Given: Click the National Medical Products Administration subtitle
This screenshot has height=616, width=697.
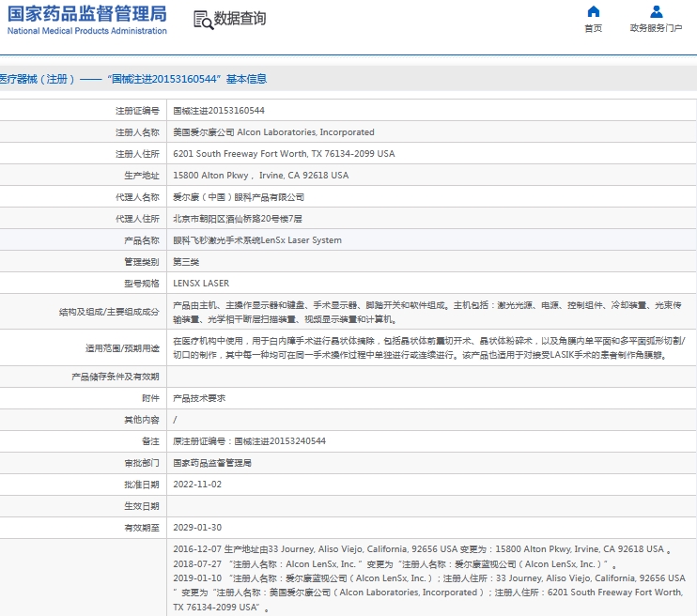Looking at the screenshot, I should click(87, 31).
